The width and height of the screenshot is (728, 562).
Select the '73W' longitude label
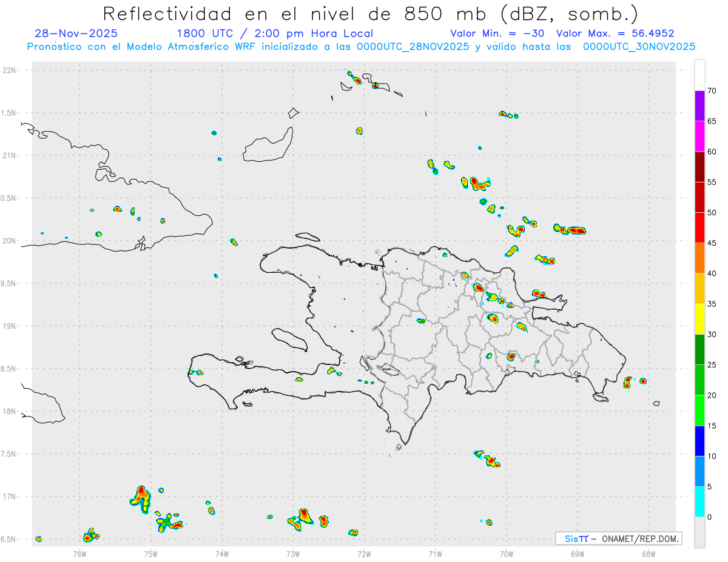[293, 554]
